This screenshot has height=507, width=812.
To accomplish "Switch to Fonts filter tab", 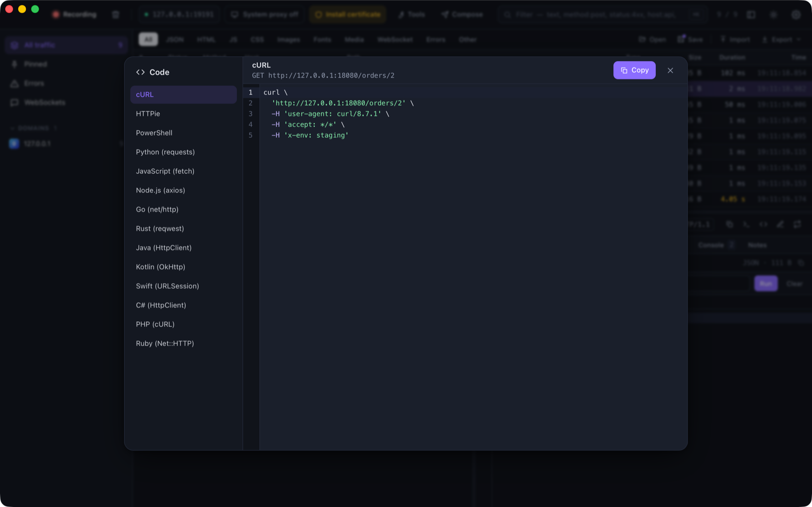I will [322, 39].
